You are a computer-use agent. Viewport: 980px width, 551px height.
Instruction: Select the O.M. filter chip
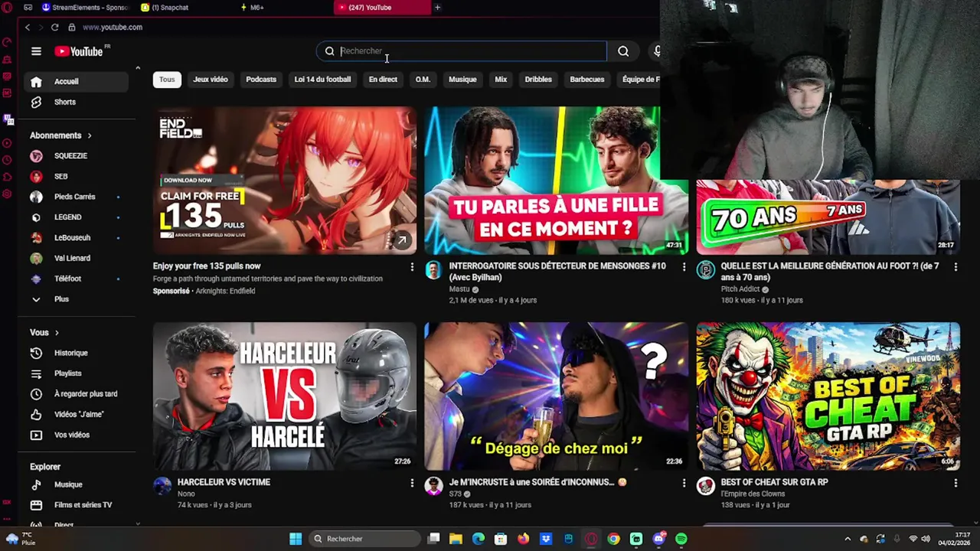click(x=423, y=80)
